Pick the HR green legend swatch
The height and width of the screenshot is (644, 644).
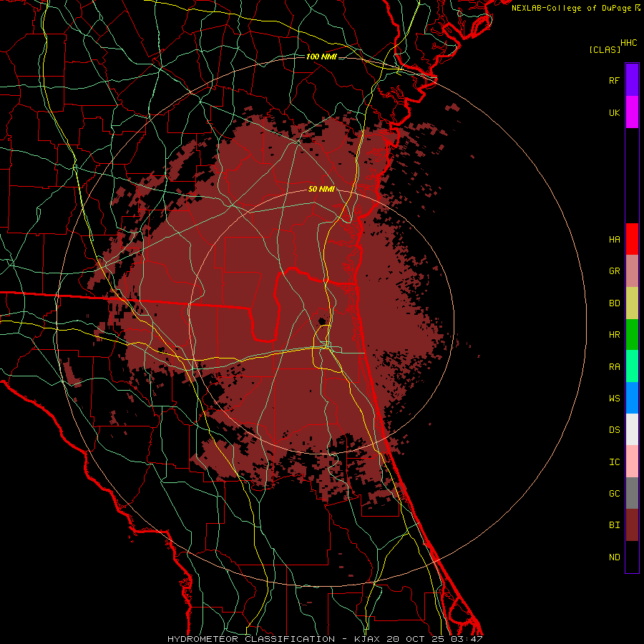632,335
